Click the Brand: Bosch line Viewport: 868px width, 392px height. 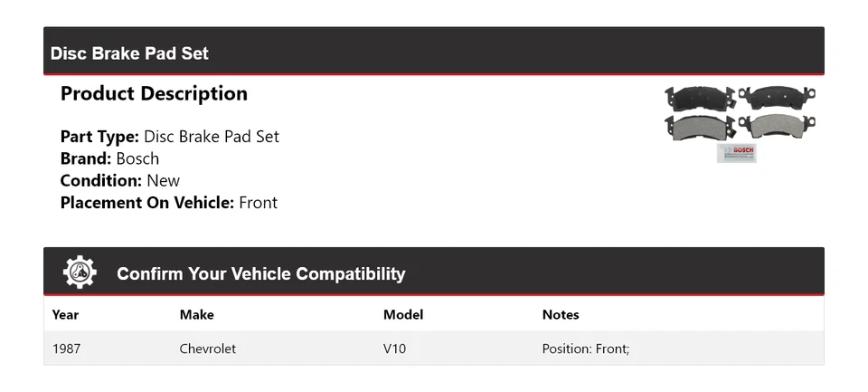pyautogui.click(x=109, y=158)
